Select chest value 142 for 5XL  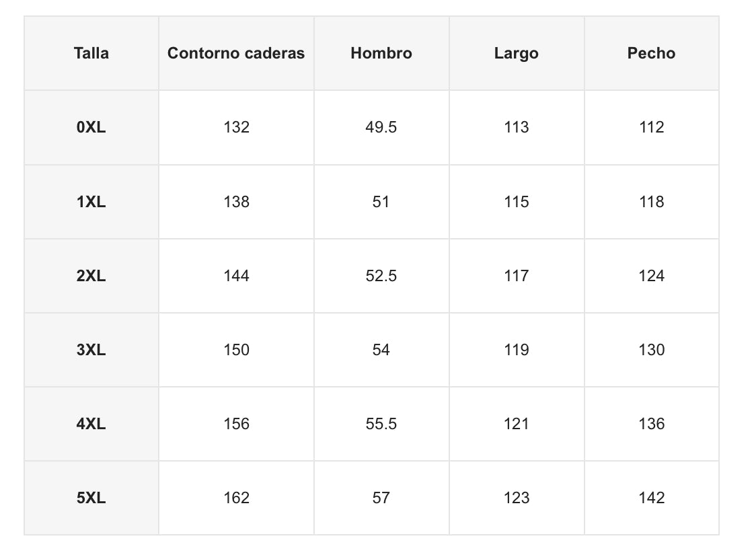coord(651,498)
